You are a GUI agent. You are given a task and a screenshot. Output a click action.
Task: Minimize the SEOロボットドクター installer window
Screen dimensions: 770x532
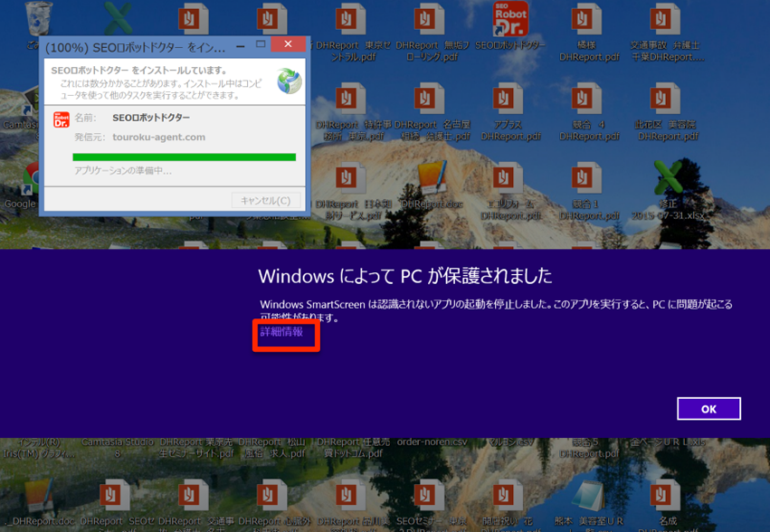tap(240, 46)
